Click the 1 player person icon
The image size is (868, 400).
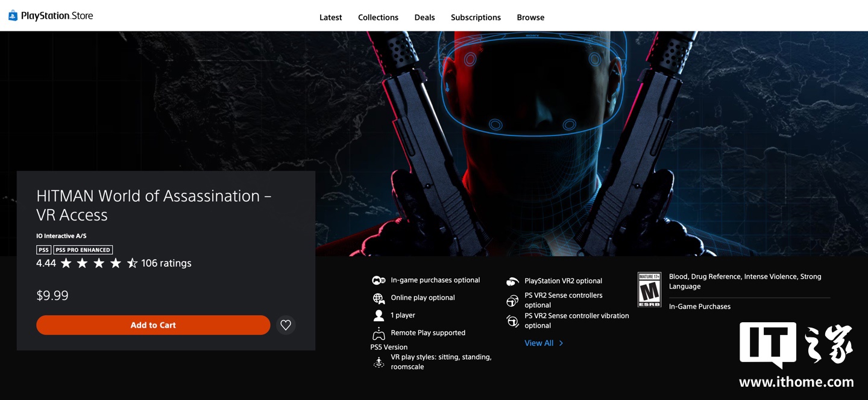[379, 316]
